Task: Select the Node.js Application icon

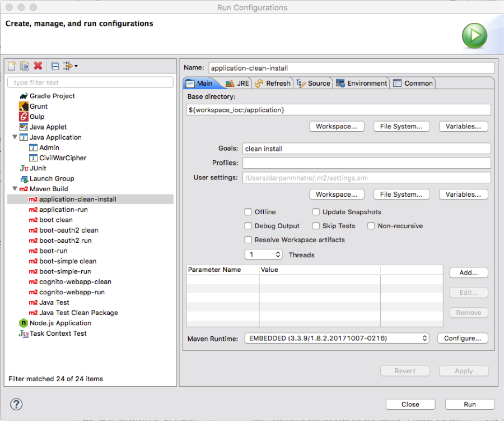Action: coord(24,323)
